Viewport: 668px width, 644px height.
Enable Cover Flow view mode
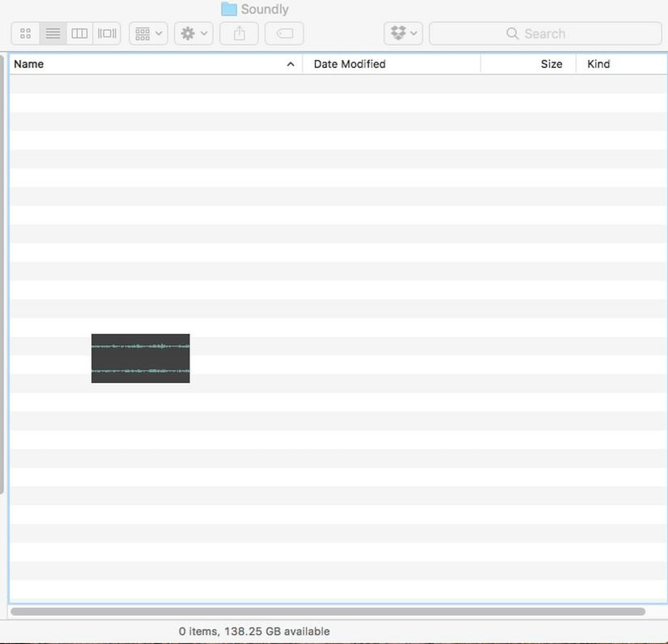click(x=107, y=33)
